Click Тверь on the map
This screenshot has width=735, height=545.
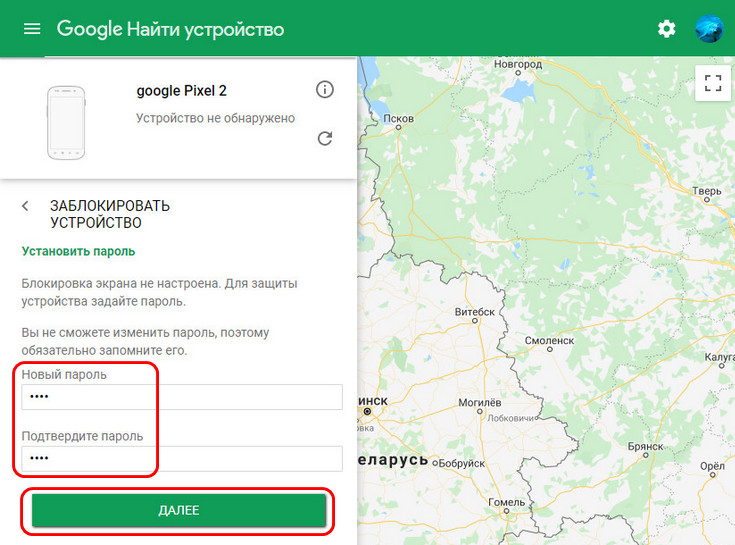[x=707, y=191]
